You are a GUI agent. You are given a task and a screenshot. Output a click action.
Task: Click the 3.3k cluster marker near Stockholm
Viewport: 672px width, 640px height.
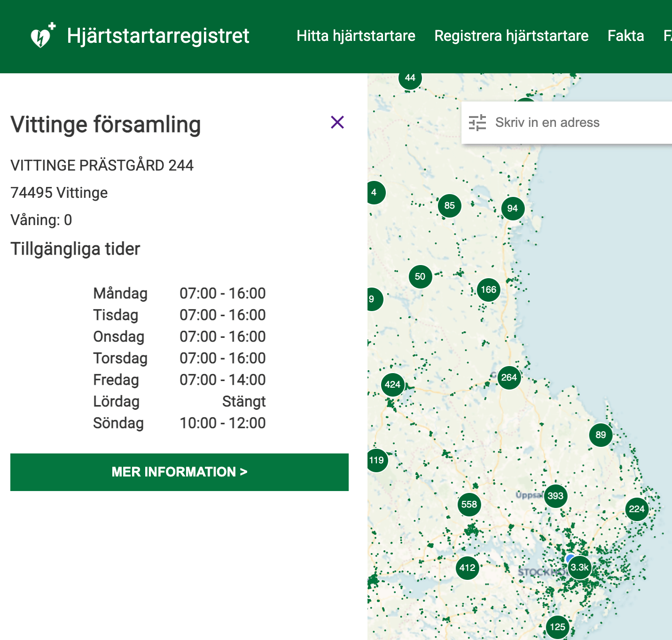[580, 568]
